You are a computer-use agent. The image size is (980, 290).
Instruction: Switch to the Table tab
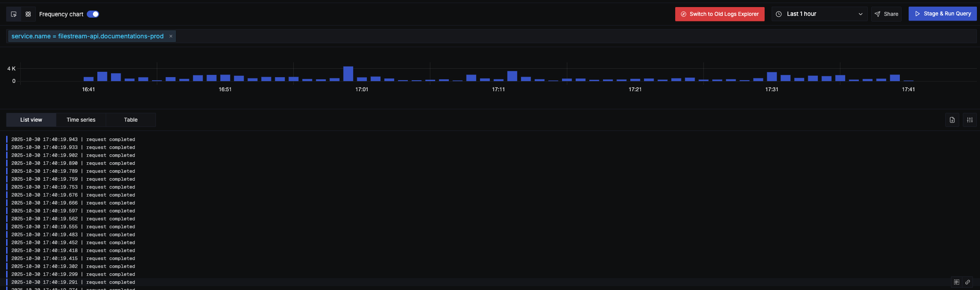point(131,120)
